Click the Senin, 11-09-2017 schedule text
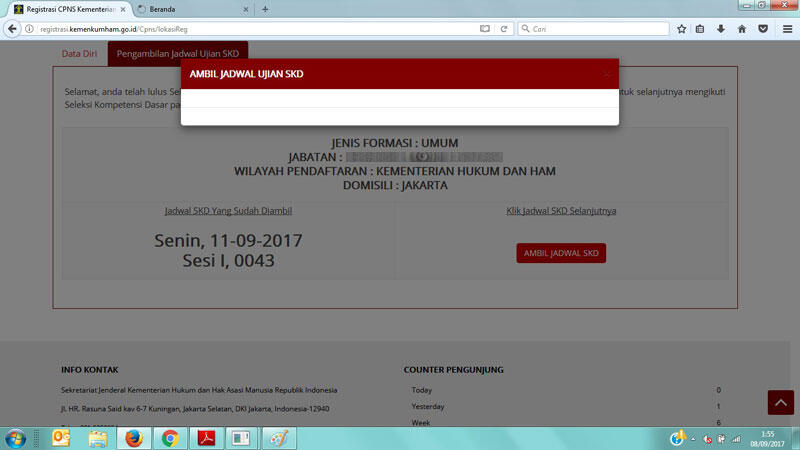The image size is (800, 450). pyautogui.click(x=228, y=240)
